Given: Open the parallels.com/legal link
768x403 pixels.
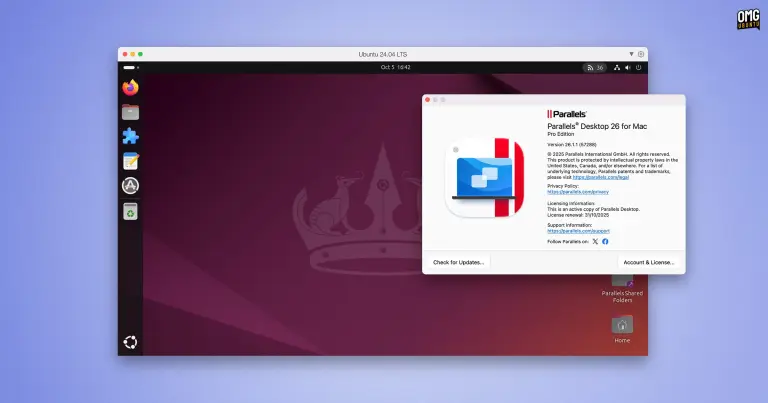Looking at the screenshot, I should click(600, 177).
